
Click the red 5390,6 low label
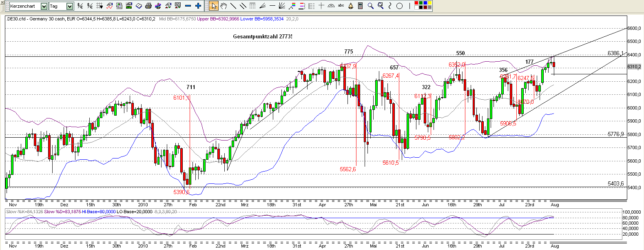point(181,192)
